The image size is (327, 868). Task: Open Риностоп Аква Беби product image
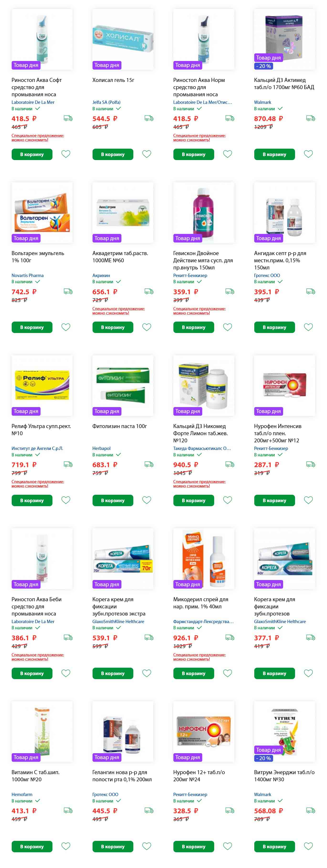coord(42,559)
